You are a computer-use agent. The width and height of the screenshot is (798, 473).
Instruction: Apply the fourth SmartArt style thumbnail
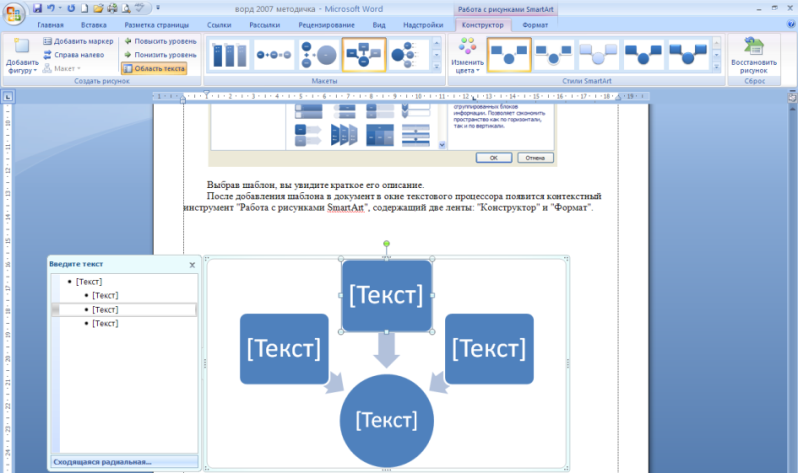[643, 54]
